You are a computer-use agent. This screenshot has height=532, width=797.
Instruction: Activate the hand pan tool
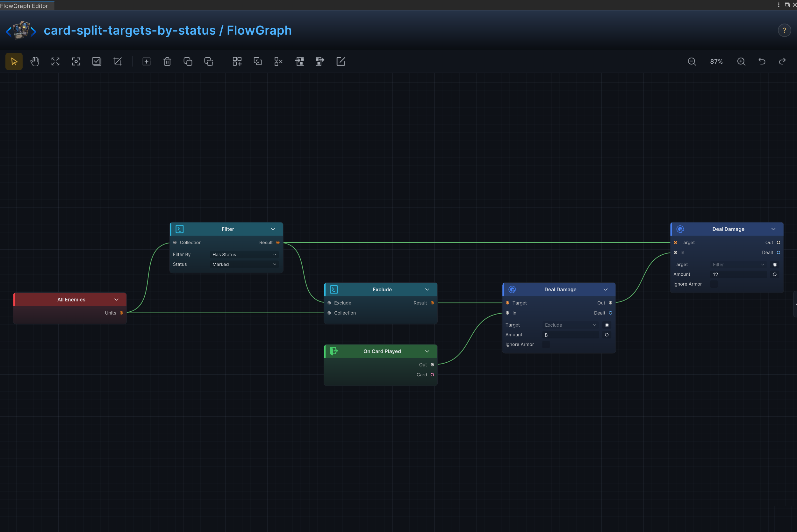(x=35, y=61)
